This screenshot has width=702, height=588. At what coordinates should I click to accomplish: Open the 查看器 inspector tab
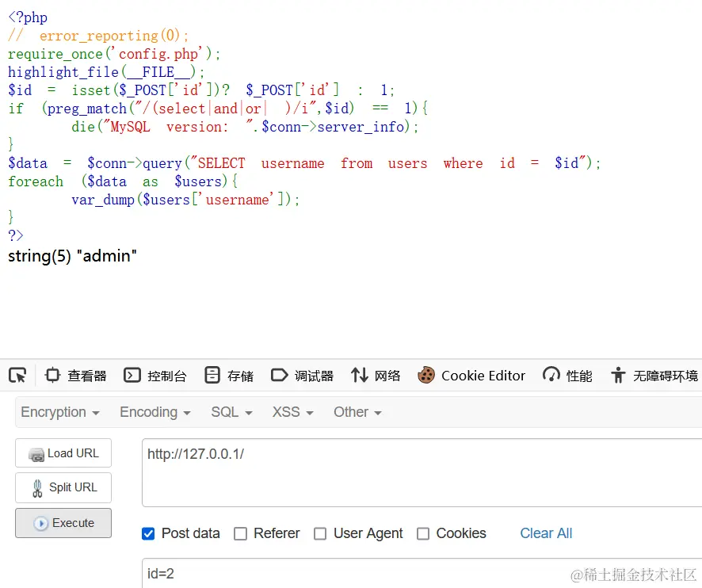[75, 376]
